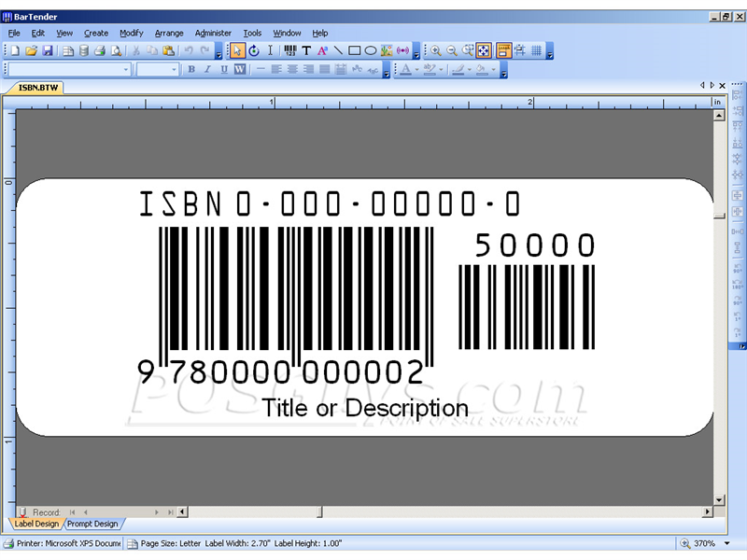Toggle the Word Wrap W button

point(240,69)
